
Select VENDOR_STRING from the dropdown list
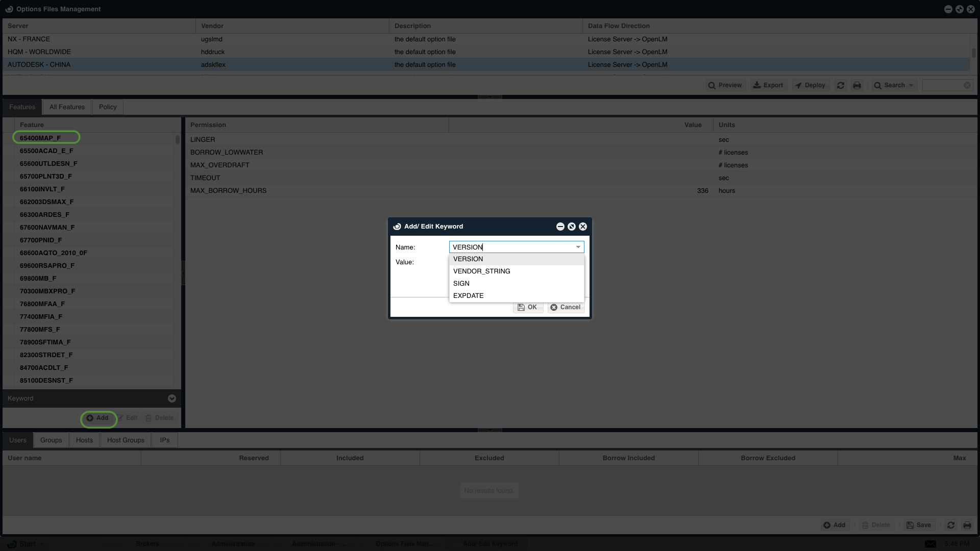(x=481, y=271)
